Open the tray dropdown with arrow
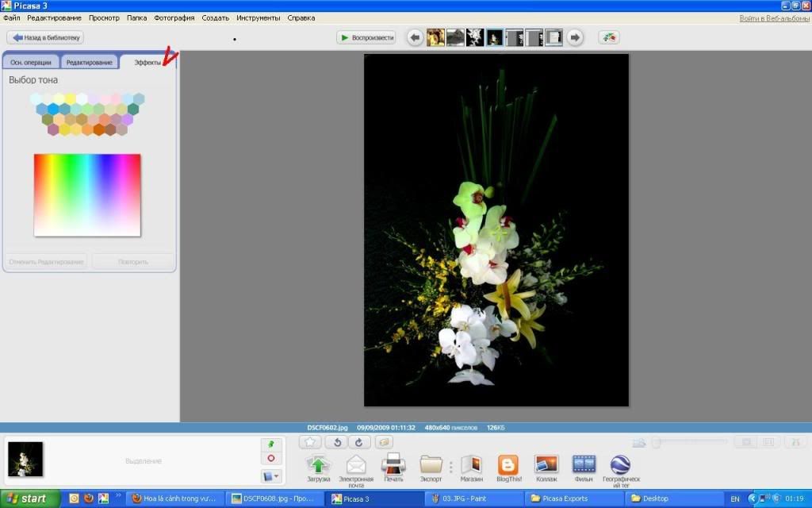Screen dimensions: 812x508 click(x=271, y=476)
